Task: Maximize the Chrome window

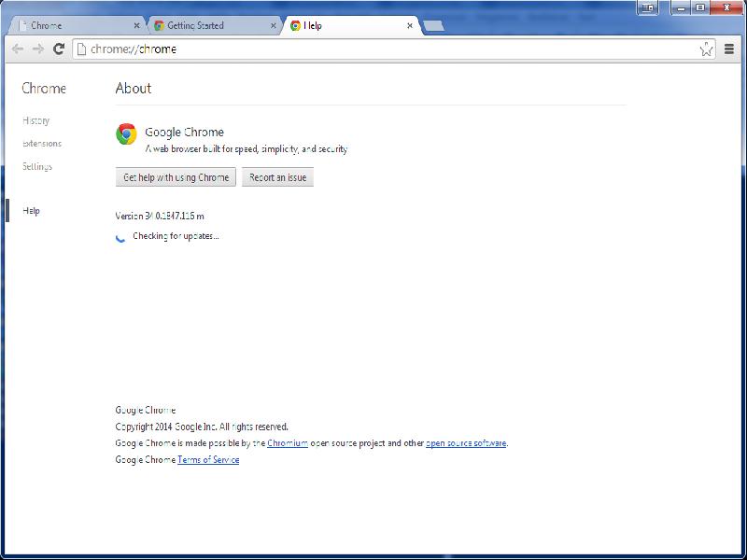Action: point(700,7)
